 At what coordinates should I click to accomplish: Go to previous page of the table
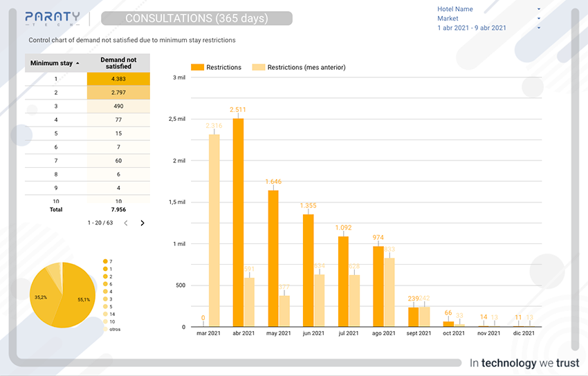126,223
